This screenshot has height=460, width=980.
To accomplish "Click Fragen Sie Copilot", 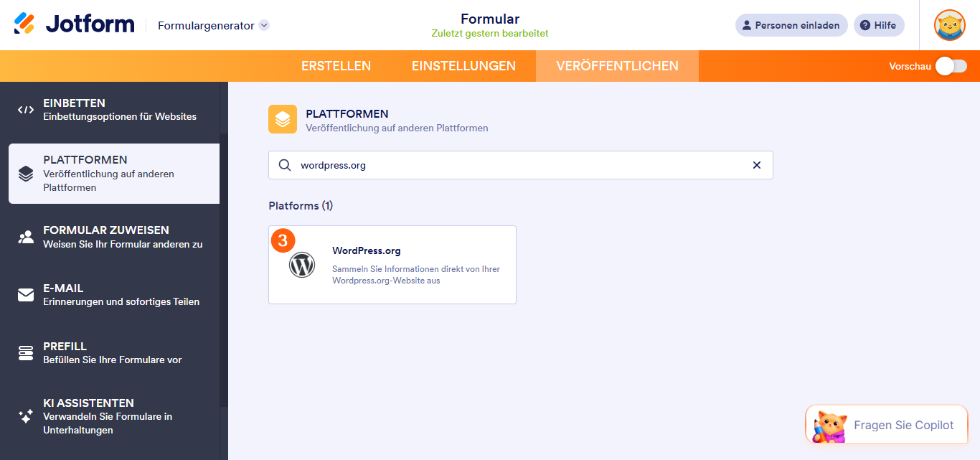I will click(886, 424).
